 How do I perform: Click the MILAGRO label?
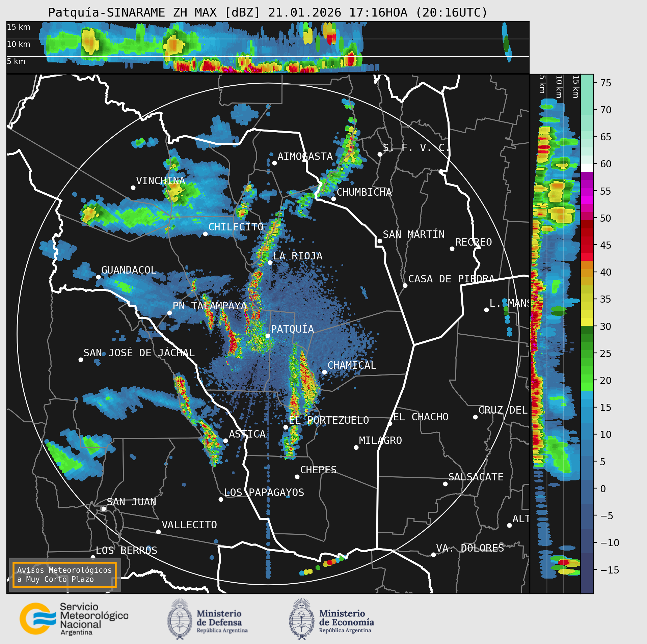click(380, 441)
